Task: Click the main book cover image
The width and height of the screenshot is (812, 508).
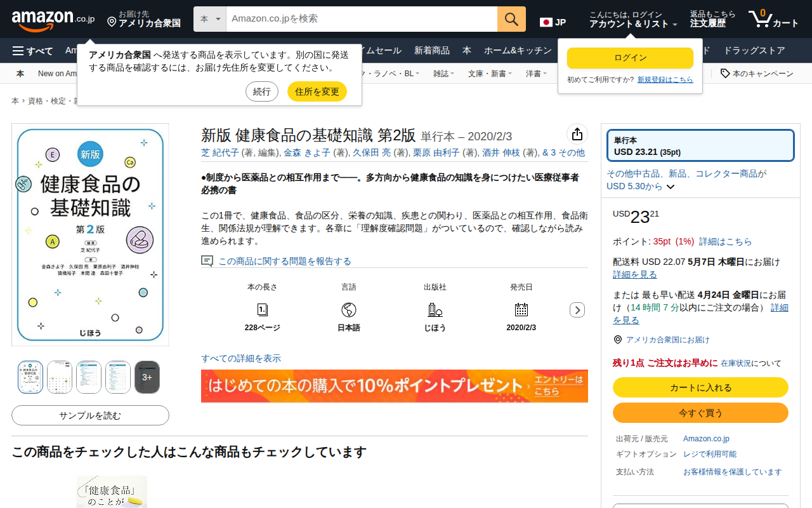Action: click(x=90, y=235)
